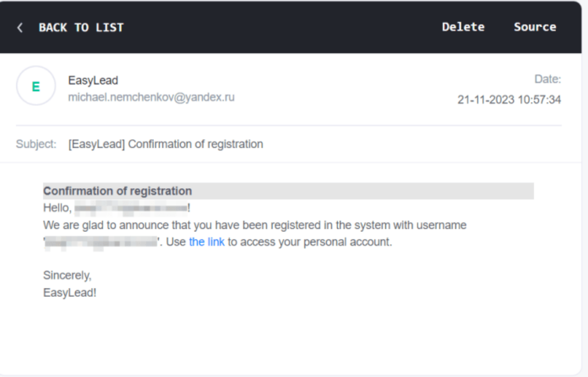588x377 pixels.
Task: Click the blurred recipient name after Hello
Action: coord(131,208)
